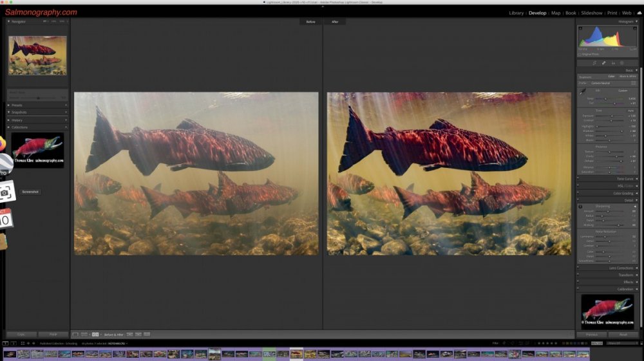Open the Red Eye Correction tool

(x=613, y=63)
